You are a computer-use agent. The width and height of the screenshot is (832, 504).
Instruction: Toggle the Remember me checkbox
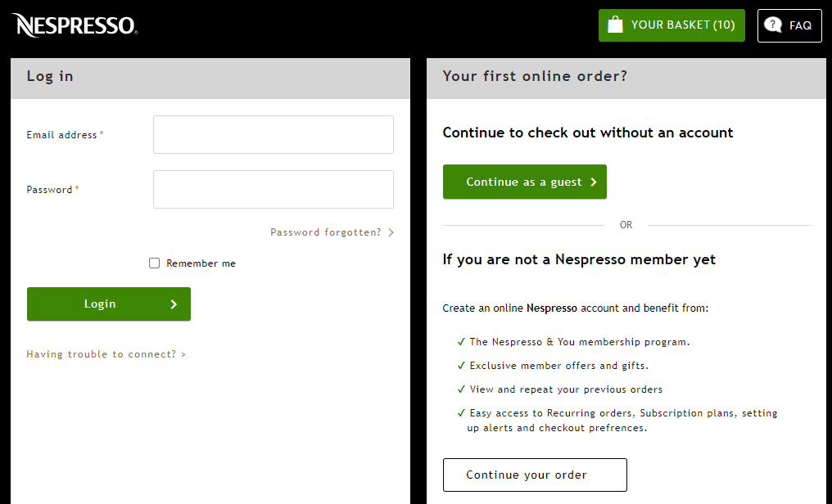[x=155, y=263]
